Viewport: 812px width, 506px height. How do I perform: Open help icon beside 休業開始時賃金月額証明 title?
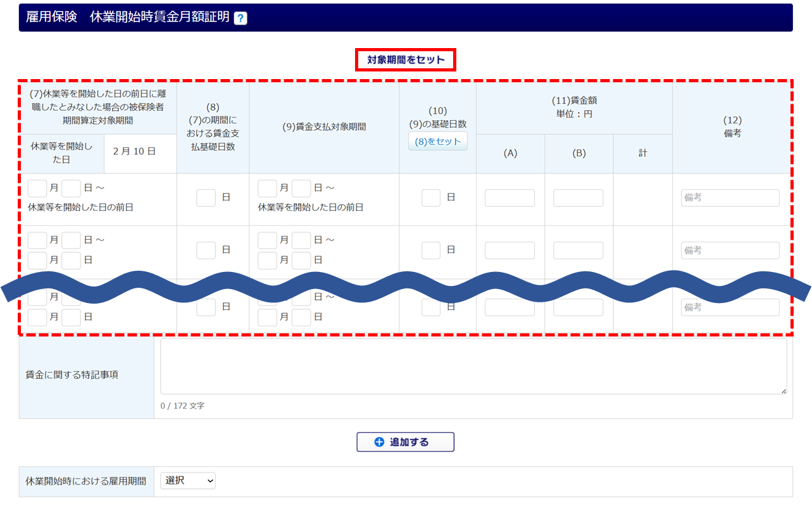click(240, 18)
